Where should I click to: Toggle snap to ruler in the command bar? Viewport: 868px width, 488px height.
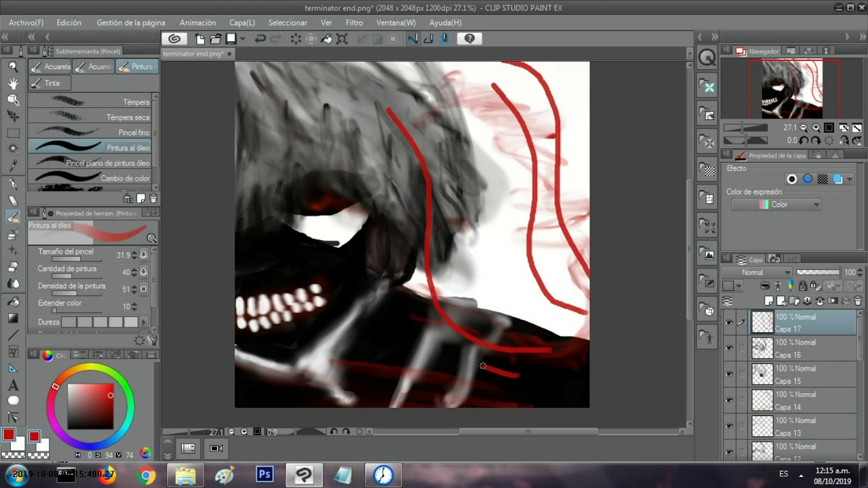pyautogui.click(x=413, y=39)
